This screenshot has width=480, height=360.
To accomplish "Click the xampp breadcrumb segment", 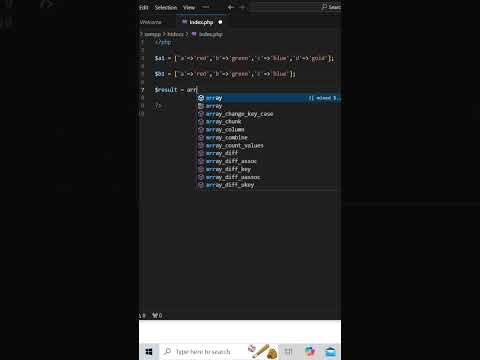I will 152,34.
